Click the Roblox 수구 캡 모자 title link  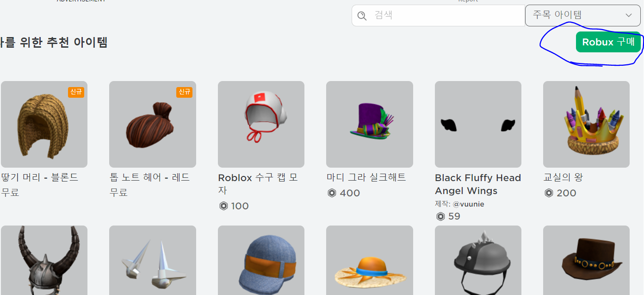[258, 184]
